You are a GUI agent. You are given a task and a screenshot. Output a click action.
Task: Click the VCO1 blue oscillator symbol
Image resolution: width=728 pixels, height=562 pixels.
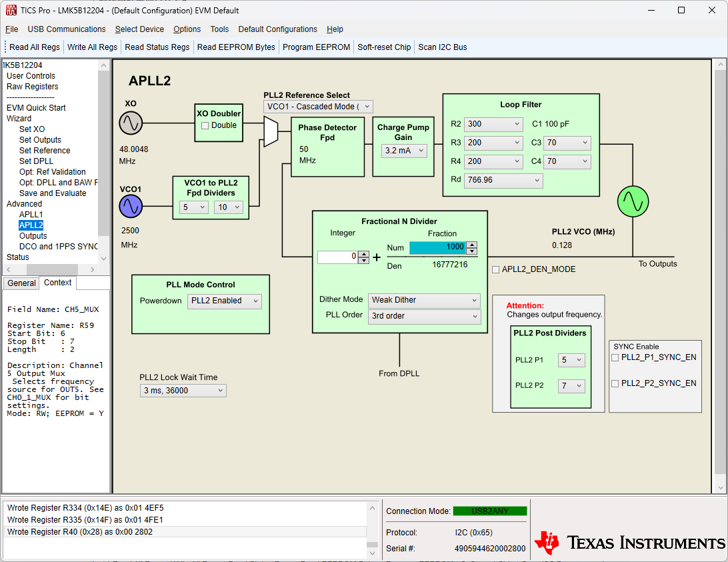pyautogui.click(x=131, y=206)
